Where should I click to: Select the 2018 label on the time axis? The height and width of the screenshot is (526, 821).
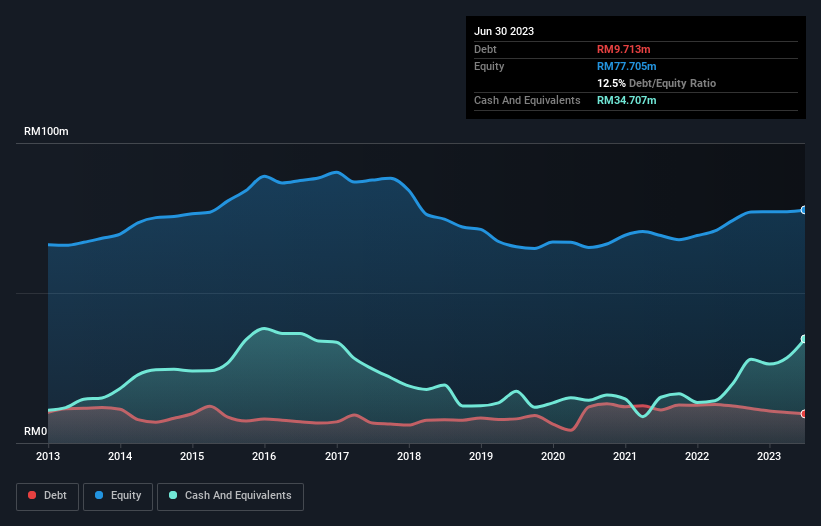[x=409, y=457]
